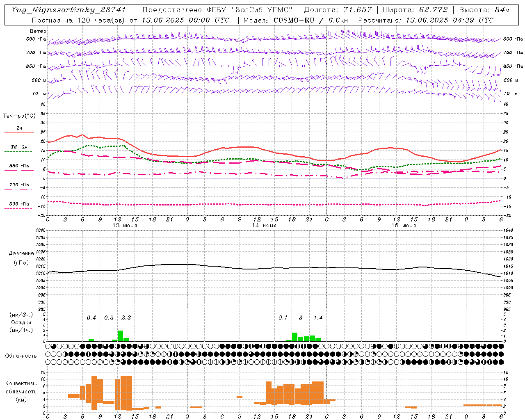
Task: Click the 'Долгота: 71.657' header value
Action: click(x=338, y=10)
